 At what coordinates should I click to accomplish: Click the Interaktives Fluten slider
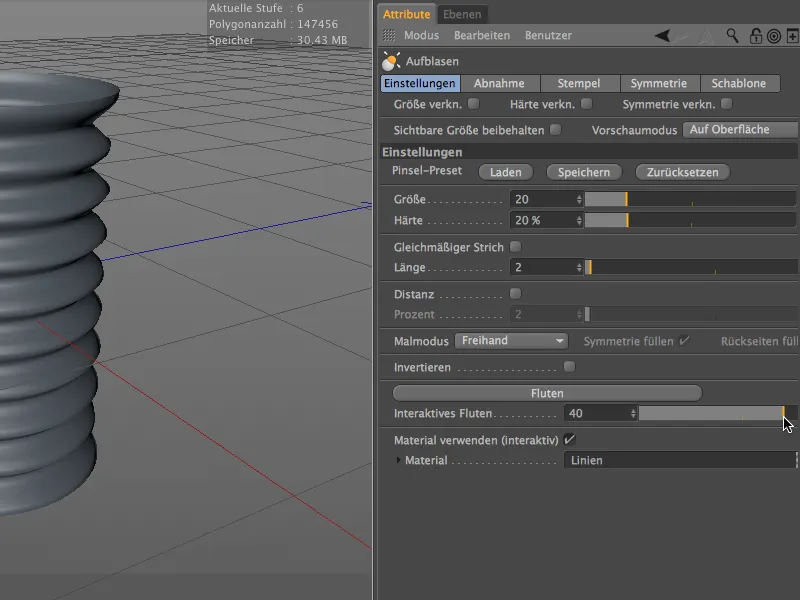tap(717, 413)
